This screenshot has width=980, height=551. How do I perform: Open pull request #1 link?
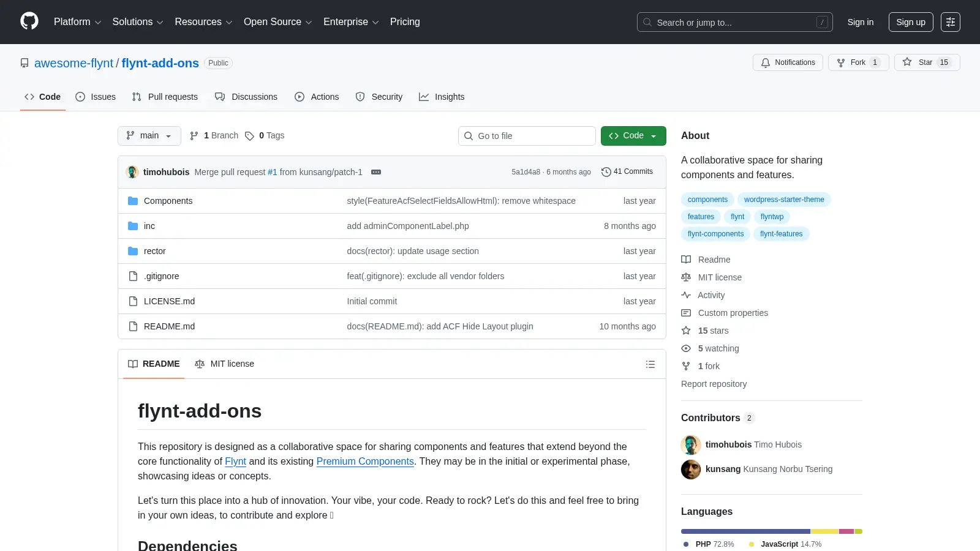273,172
